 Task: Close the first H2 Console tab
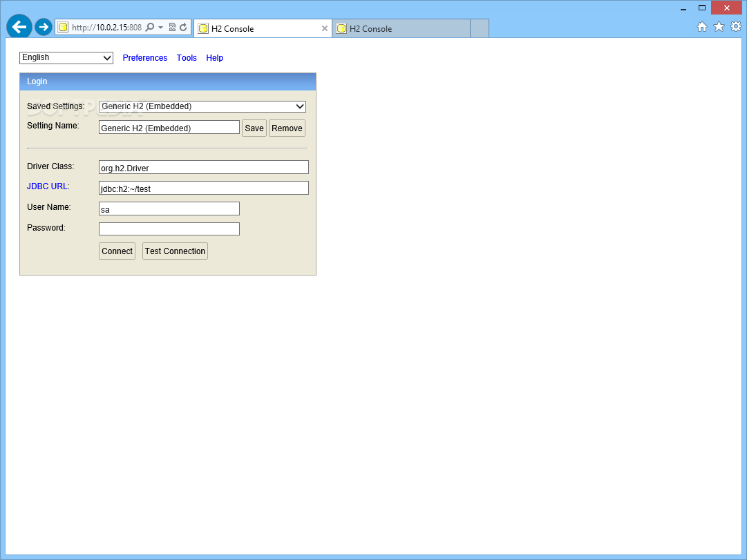[324, 28]
